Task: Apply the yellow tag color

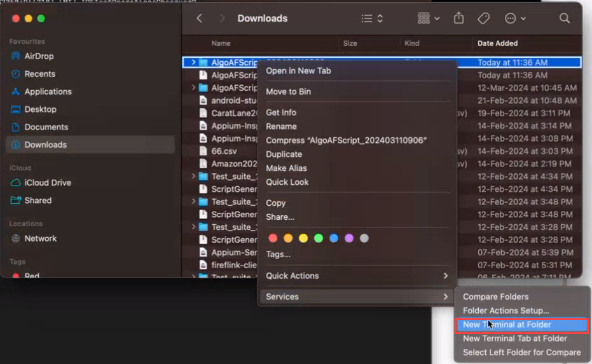Action: coord(303,238)
